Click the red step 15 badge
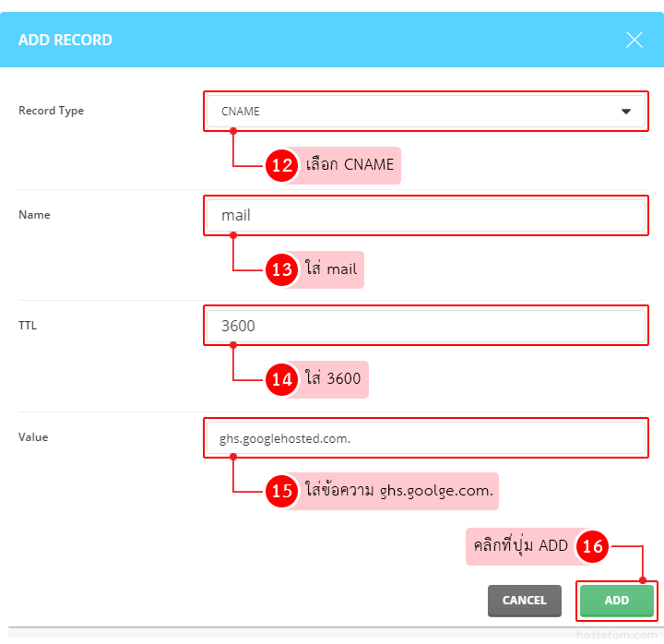Viewport: 664px width, 644px height. pyautogui.click(x=280, y=492)
